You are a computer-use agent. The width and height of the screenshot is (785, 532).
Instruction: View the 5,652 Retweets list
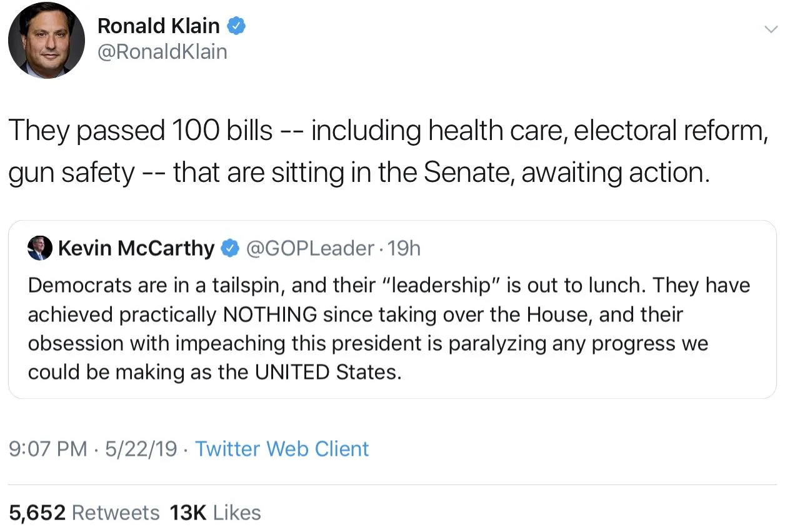tap(84, 513)
